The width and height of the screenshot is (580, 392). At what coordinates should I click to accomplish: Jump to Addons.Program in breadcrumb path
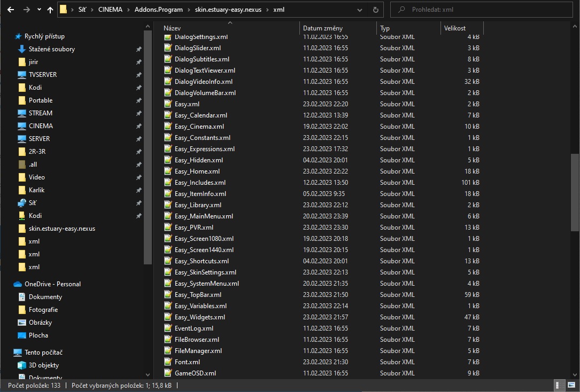click(159, 10)
